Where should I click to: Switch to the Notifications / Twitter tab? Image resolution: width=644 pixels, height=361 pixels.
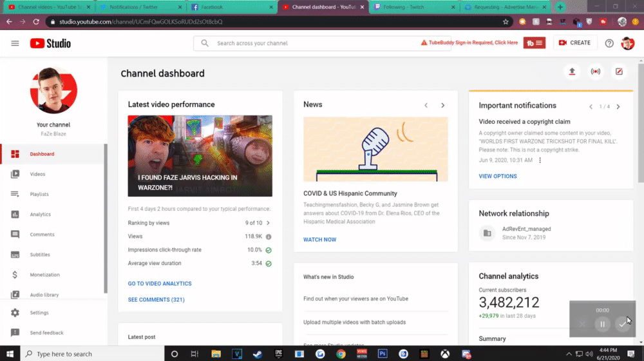(140, 7)
